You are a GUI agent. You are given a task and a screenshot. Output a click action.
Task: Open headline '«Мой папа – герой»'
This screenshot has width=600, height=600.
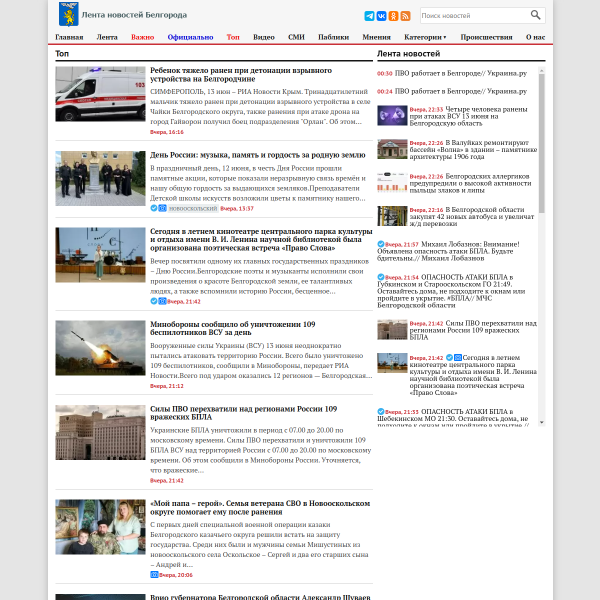click(x=260, y=507)
